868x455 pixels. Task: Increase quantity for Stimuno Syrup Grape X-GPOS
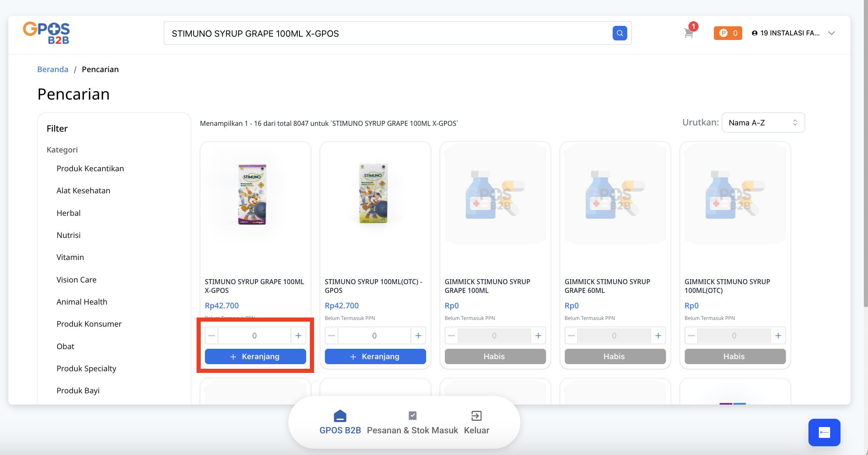tap(298, 335)
